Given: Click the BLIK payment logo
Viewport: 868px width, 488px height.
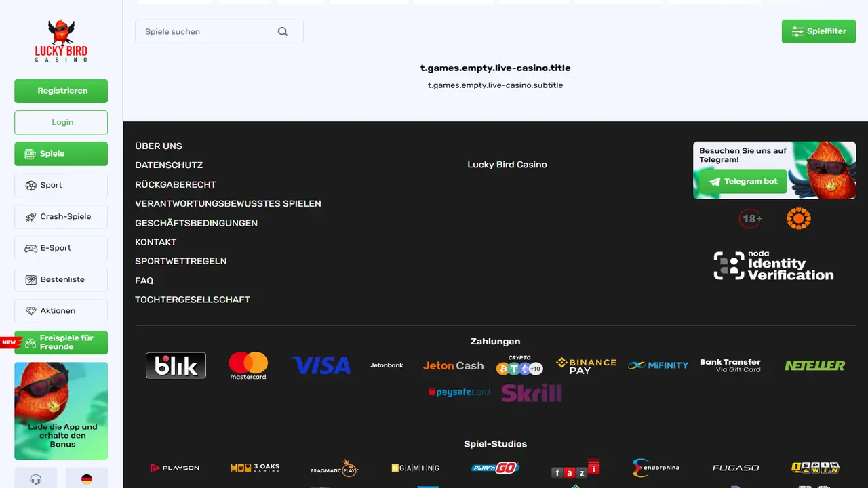Looking at the screenshot, I should [176, 365].
